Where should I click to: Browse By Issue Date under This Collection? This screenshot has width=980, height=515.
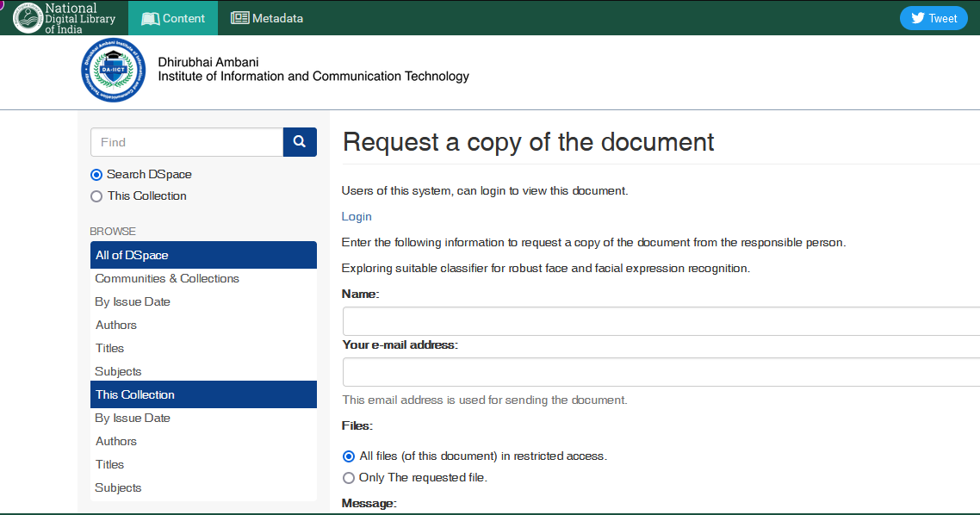point(133,418)
